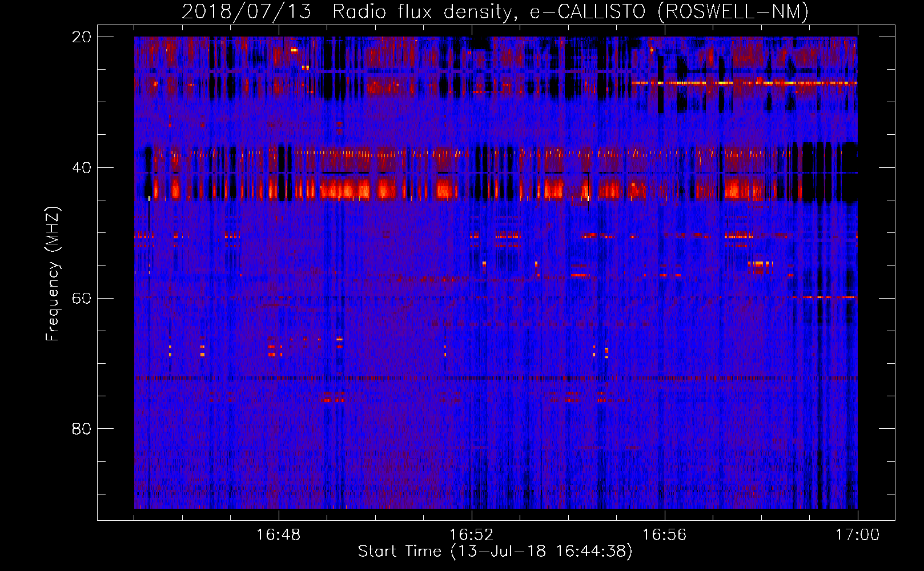Click the 16:48 time tick label

(278, 535)
